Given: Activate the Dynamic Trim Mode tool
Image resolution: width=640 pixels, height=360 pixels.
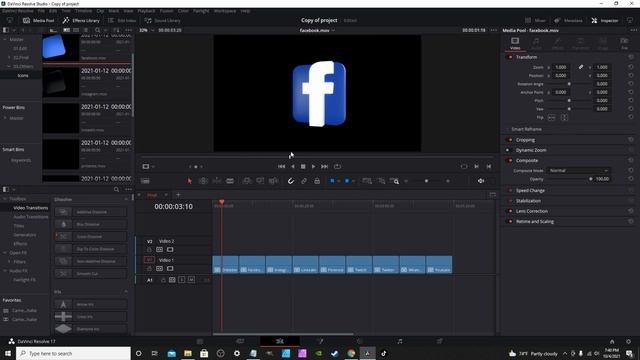Looking at the screenshot, I should [x=217, y=181].
